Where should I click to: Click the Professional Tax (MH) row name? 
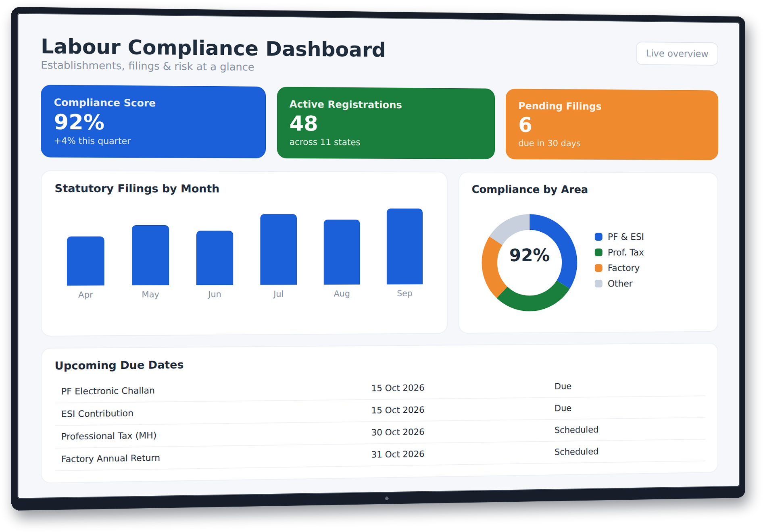click(109, 436)
